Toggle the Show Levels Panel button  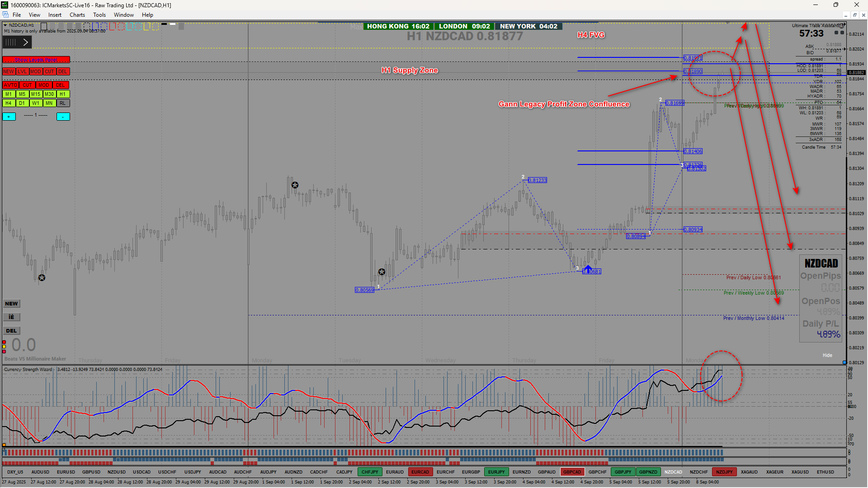point(36,60)
